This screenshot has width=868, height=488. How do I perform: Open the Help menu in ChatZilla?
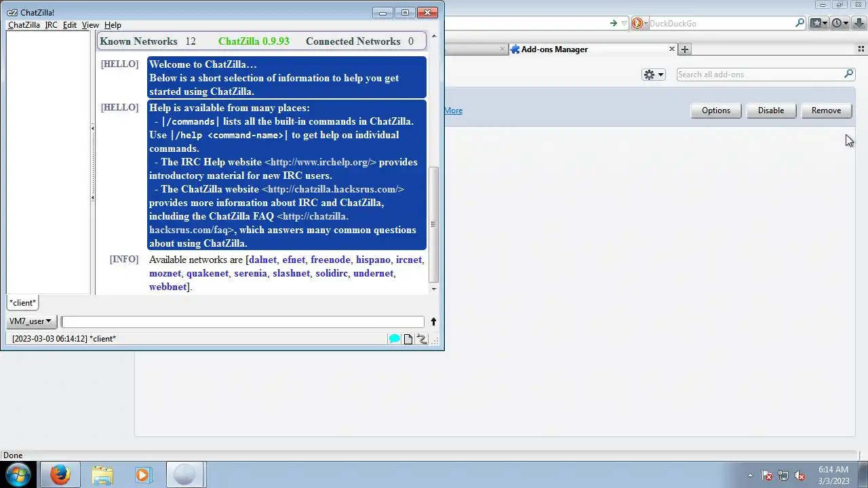coord(113,25)
